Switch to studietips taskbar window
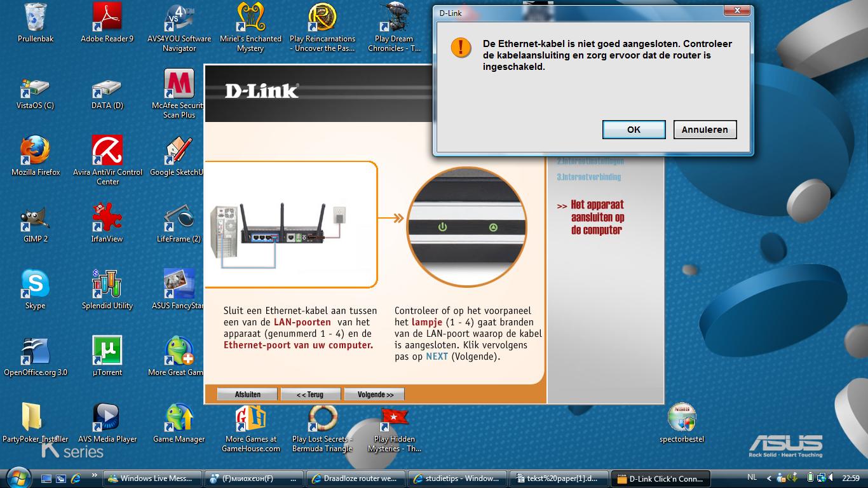 [x=458, y=478]
